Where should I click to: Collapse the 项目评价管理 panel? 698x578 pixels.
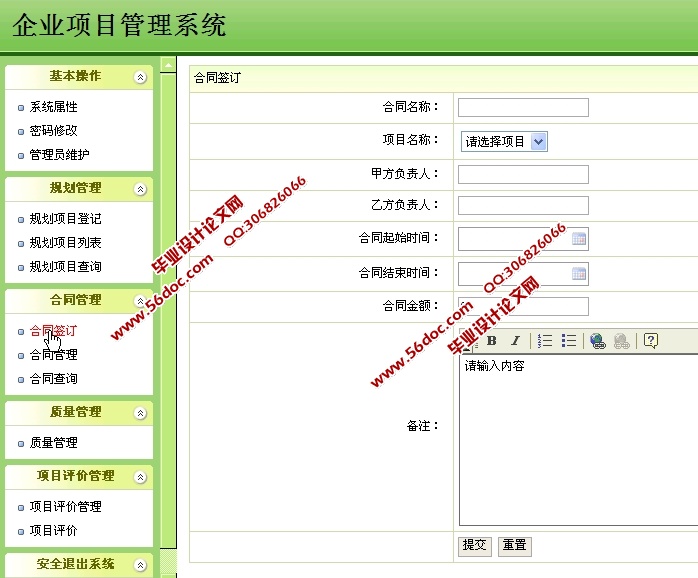pyautogui.click(x=140, y=477)
